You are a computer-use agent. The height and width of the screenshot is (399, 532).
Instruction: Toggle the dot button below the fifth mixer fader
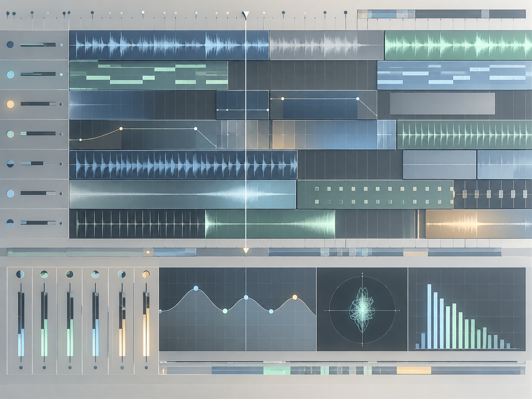(122, 367)
